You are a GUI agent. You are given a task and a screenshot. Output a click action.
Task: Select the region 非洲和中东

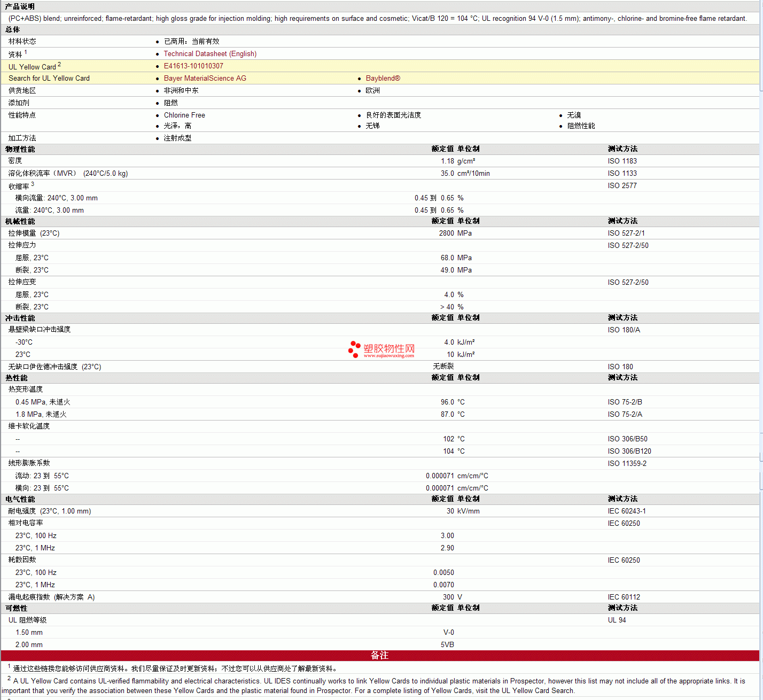(181, 91)
